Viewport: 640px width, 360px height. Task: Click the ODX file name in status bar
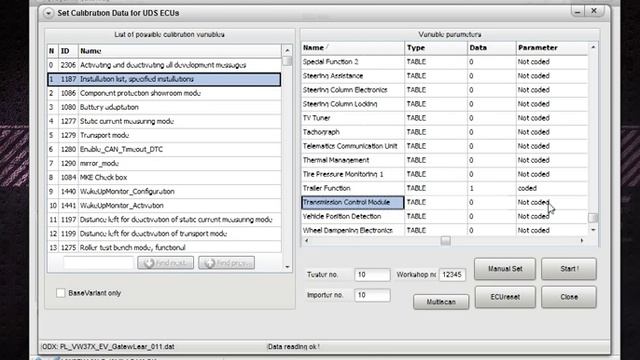pyautogui.click(x=117, y=347)
